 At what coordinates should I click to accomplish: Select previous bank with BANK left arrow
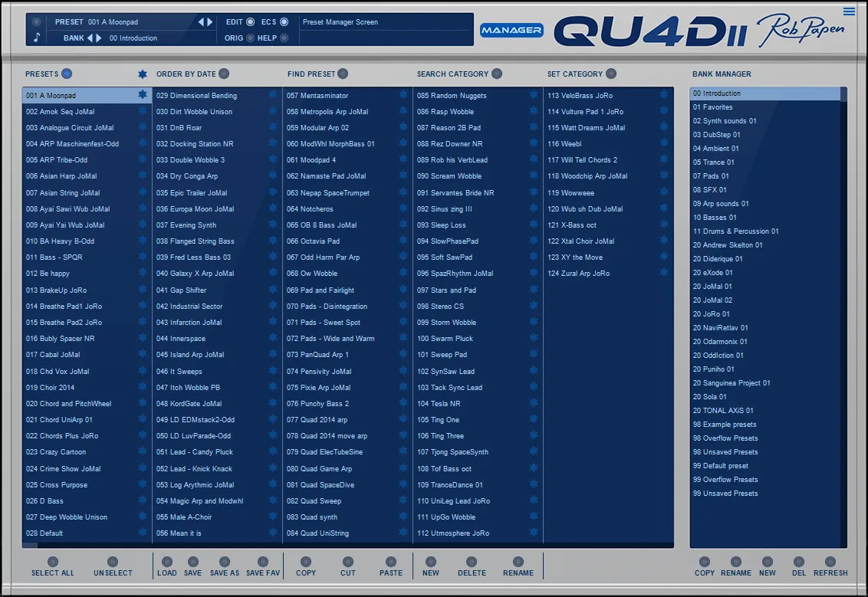click(x=90, y=38)
